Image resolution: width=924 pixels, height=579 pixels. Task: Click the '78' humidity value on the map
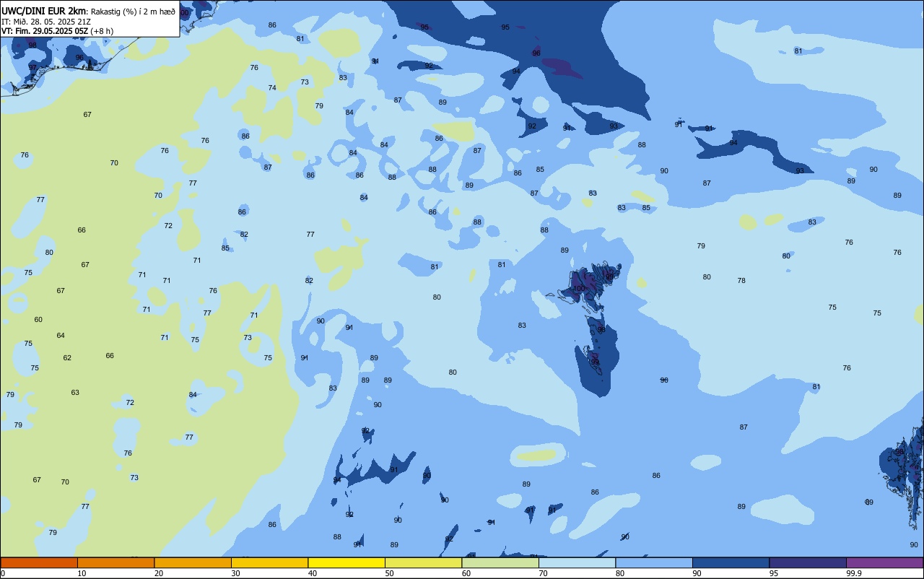pos(741,280)
